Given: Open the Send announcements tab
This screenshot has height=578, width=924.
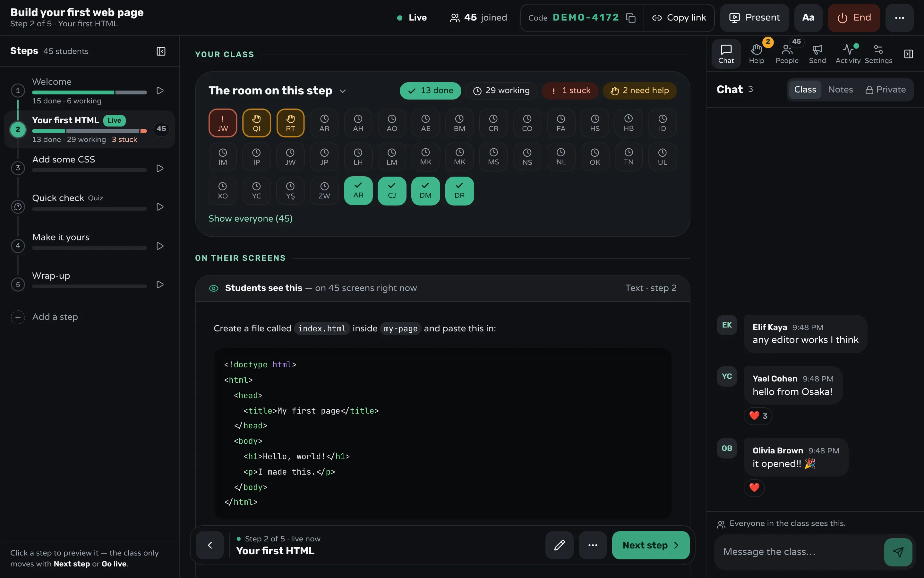Looking at the screenshot, I should pyautogui.click(x=817, y=54).
